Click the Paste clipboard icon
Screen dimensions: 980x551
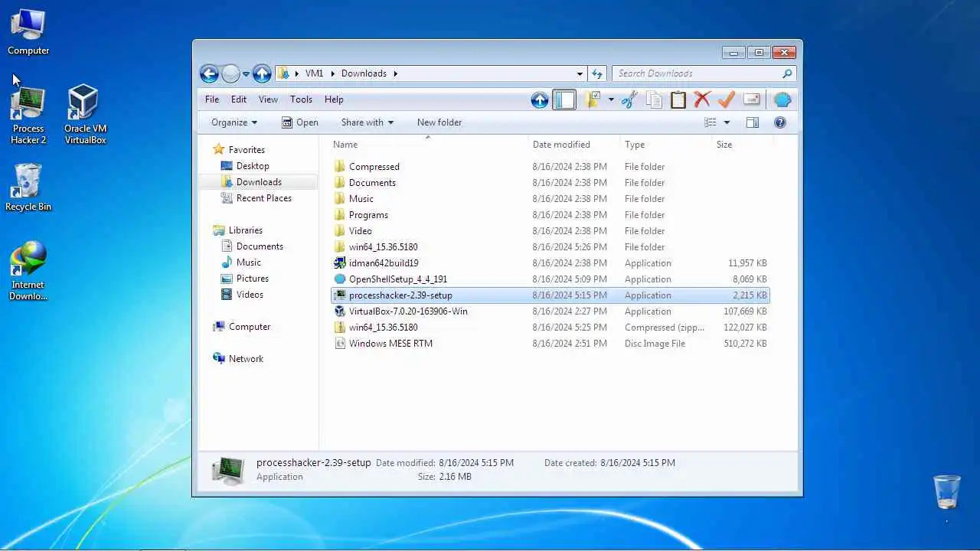click(678, 99)
